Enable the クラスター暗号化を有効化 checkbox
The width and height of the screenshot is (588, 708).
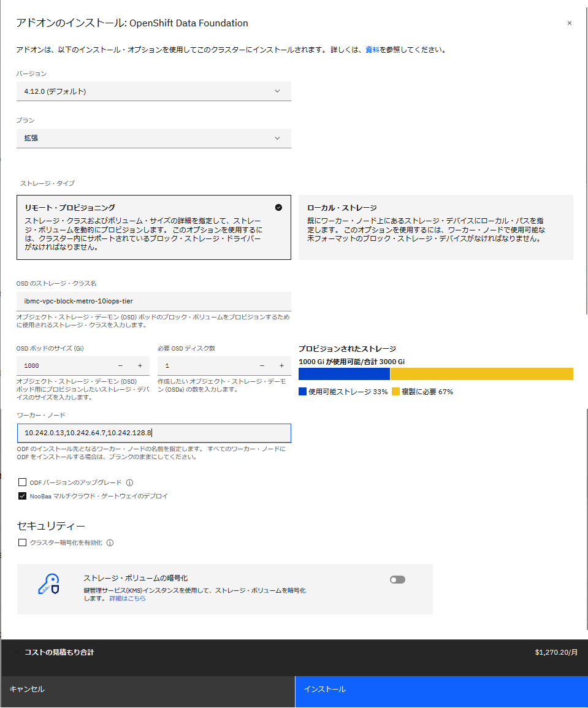click(21, 542)
